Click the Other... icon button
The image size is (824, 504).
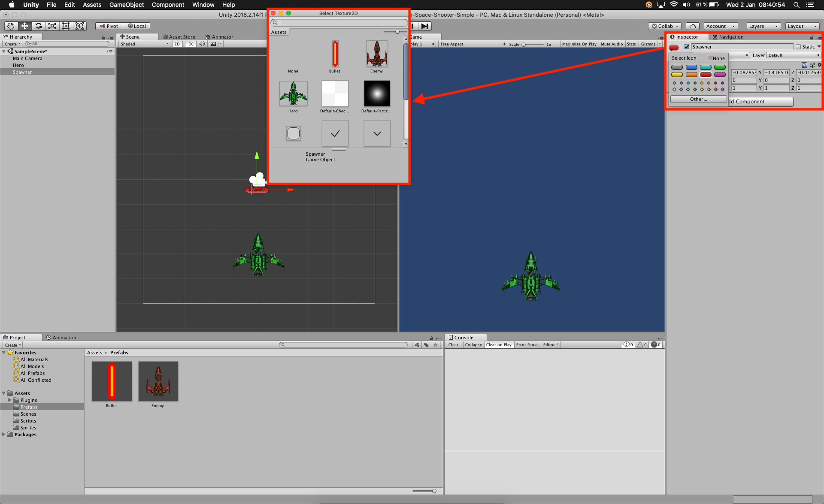pyautogui.click(x=698, y=99)
